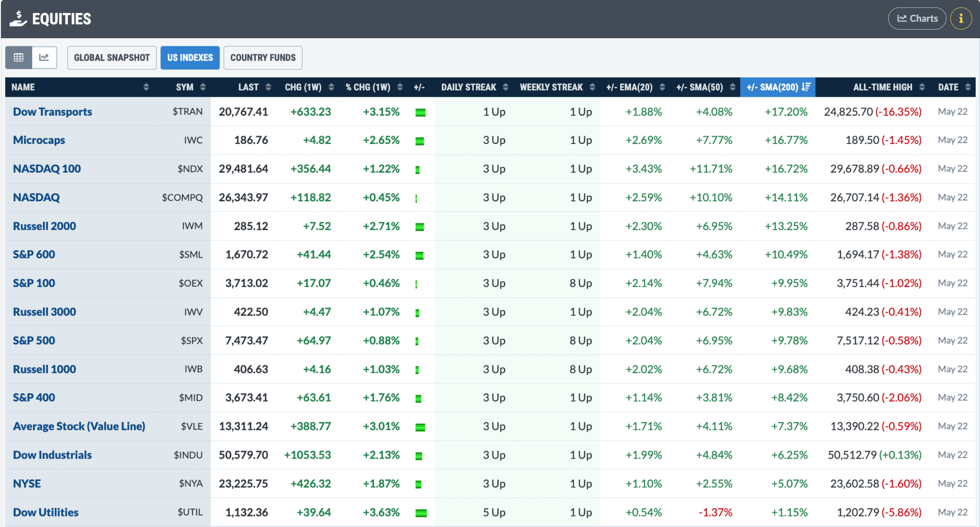Click the yellow info icon
The image size is (980, 527).
point(961,19)
